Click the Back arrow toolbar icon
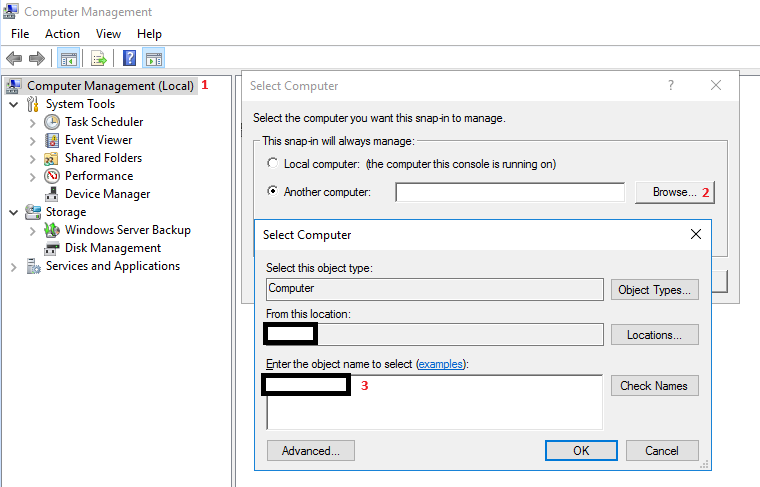760x487 pixels. click(14, 58)
